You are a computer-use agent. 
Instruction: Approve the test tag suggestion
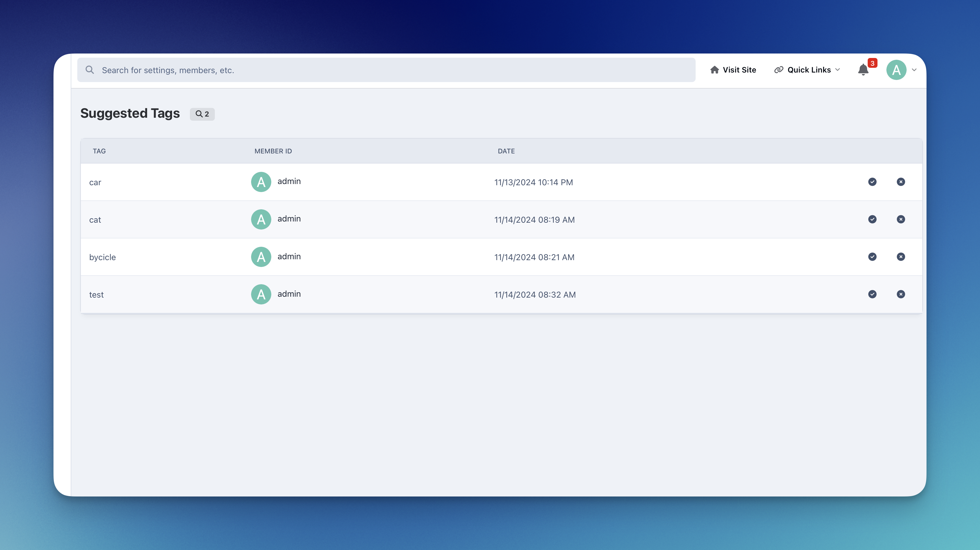[x=872, y=294]
